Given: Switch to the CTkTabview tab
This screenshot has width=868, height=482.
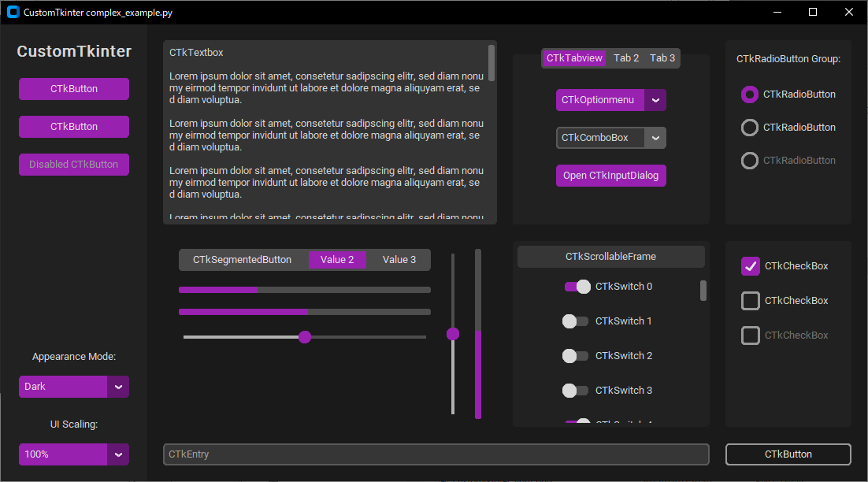Looking at the screenshot, I should (574, 58).
